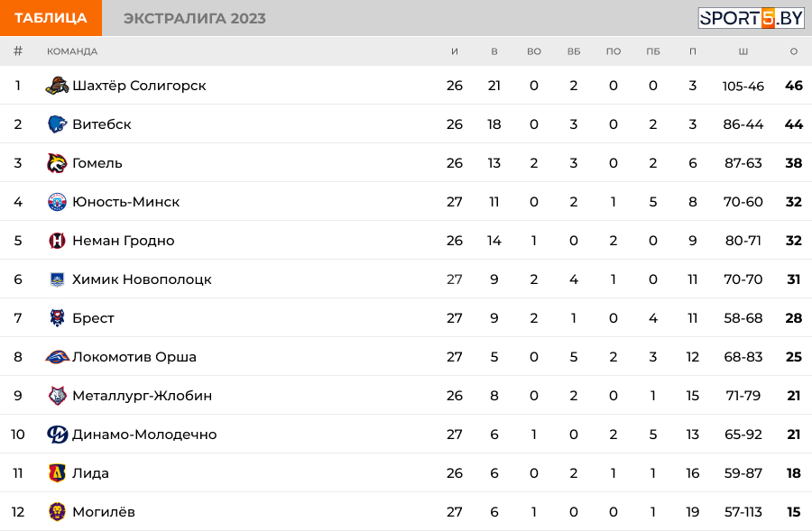The height and width of the screenshot is (531, 812).
Task: Sort by the Ш goals column header
Action: click(743, 51)
